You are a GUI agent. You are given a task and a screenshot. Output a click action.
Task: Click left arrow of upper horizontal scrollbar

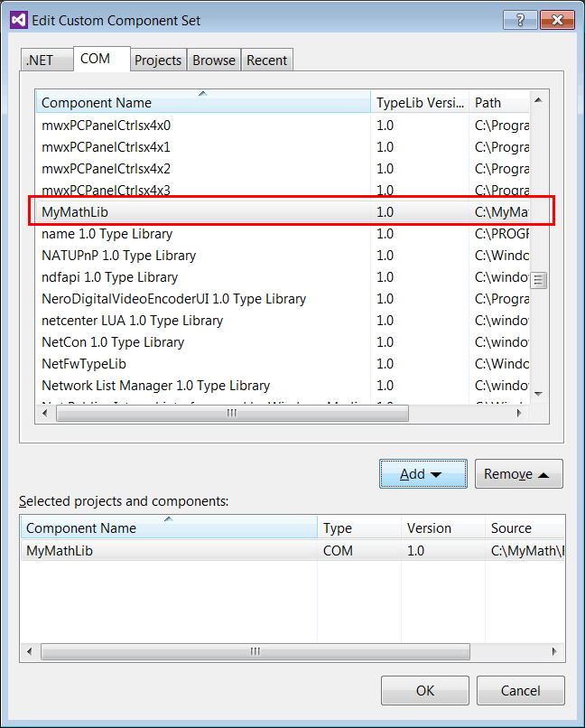pos(45,413)
